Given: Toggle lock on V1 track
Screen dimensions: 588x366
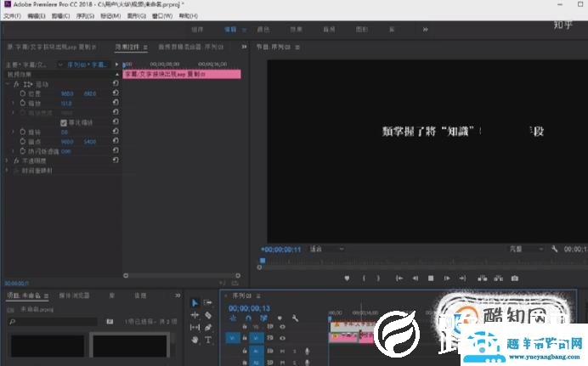Looking at the screenshot, I should coord(245,338).
